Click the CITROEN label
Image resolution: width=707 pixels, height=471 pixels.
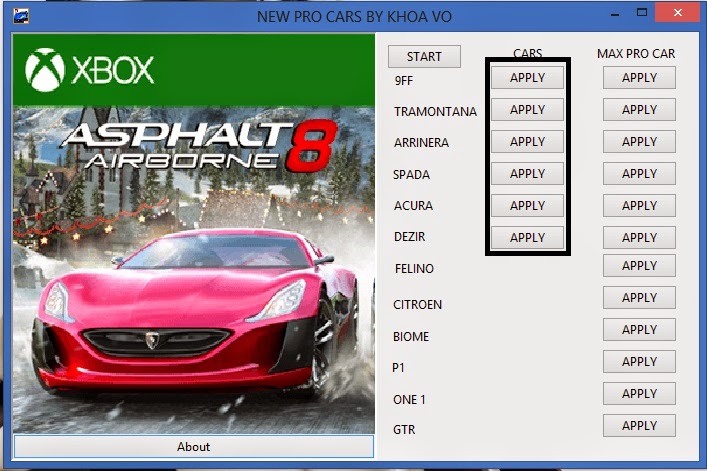click(418, 305)
